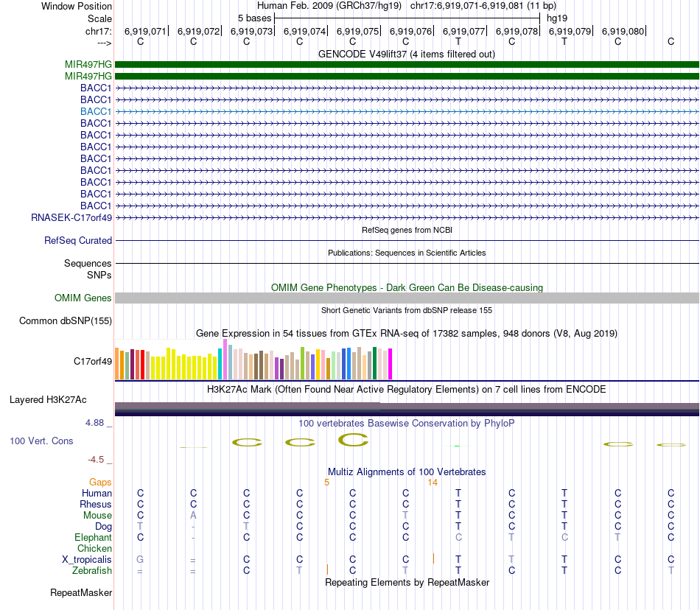Screen dimensions: 700x610
Task: Click the C17orf49 GTEx gene label
Action: click(x=93, y=362)
